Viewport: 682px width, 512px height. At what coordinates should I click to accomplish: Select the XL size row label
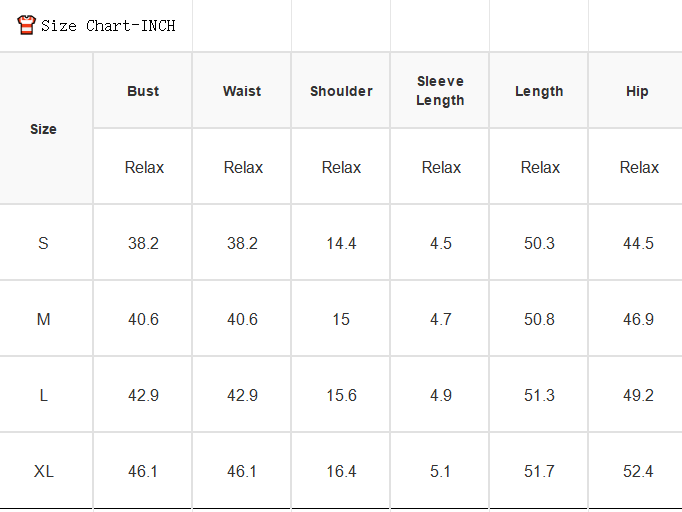43,471
